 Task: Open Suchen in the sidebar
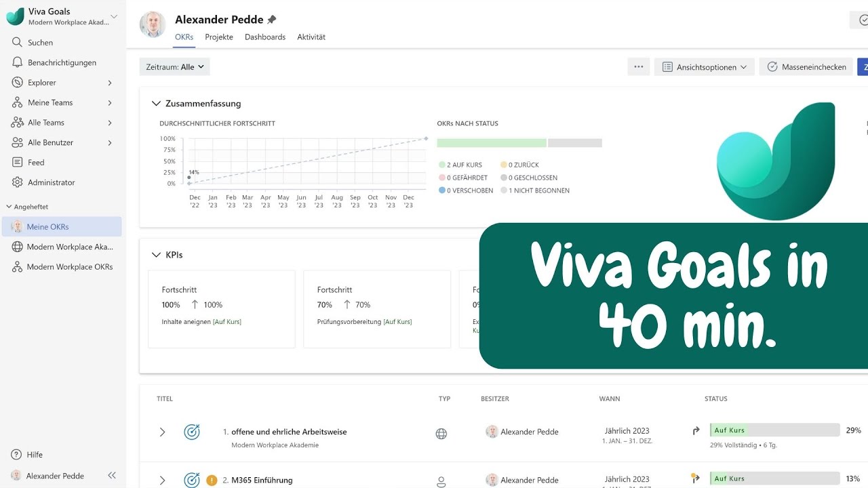(40, 42)
